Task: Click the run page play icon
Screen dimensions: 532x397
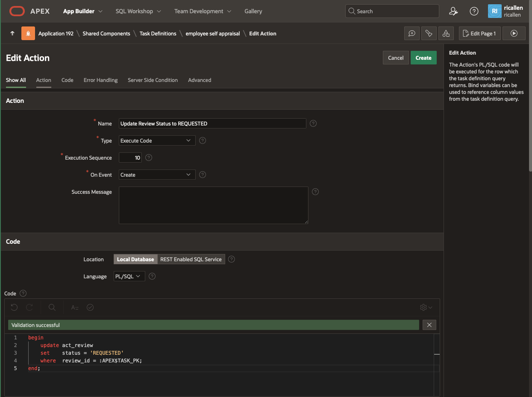Action: point(514,33)
